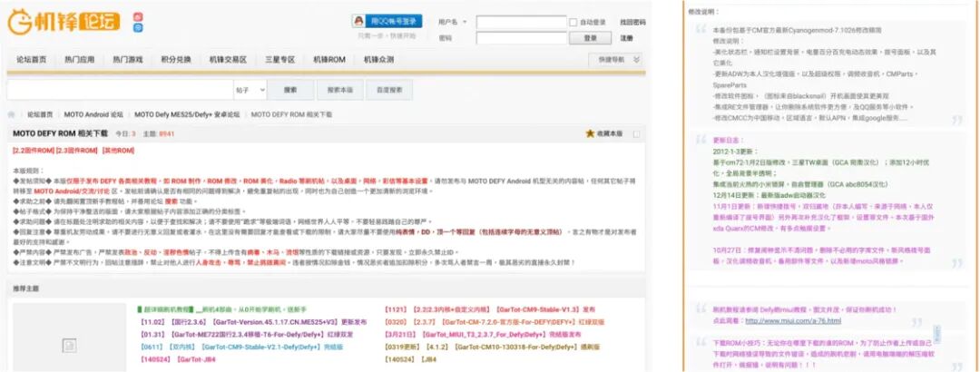Click the double-chevron next to 快捷导航
Viewport: 980px width, 372px height.
636,60
